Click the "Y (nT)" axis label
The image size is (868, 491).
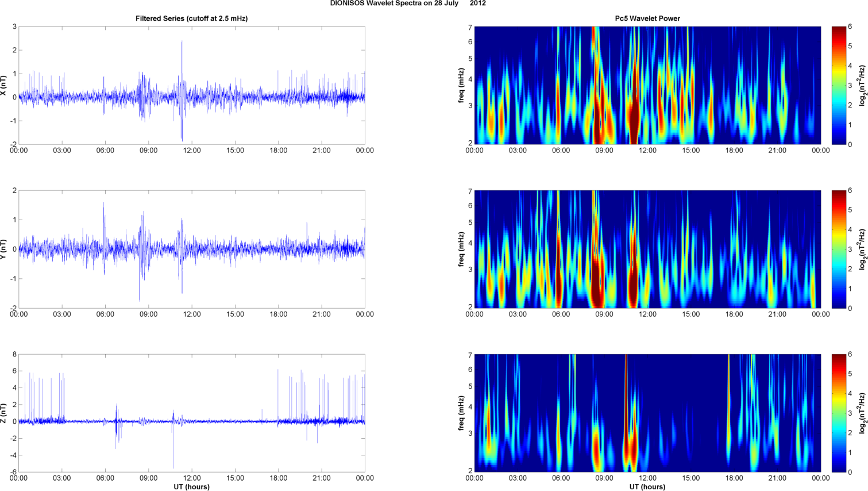(x=3, y=249)
